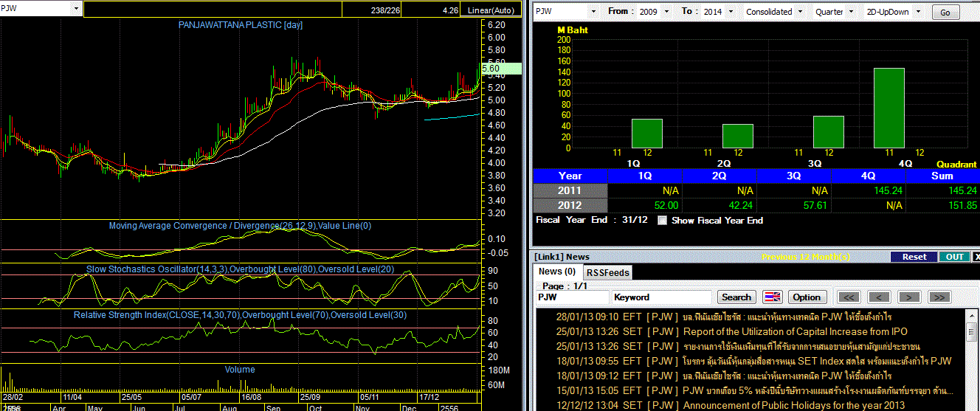Go to previous news page with < button

[x=879, y=297]
